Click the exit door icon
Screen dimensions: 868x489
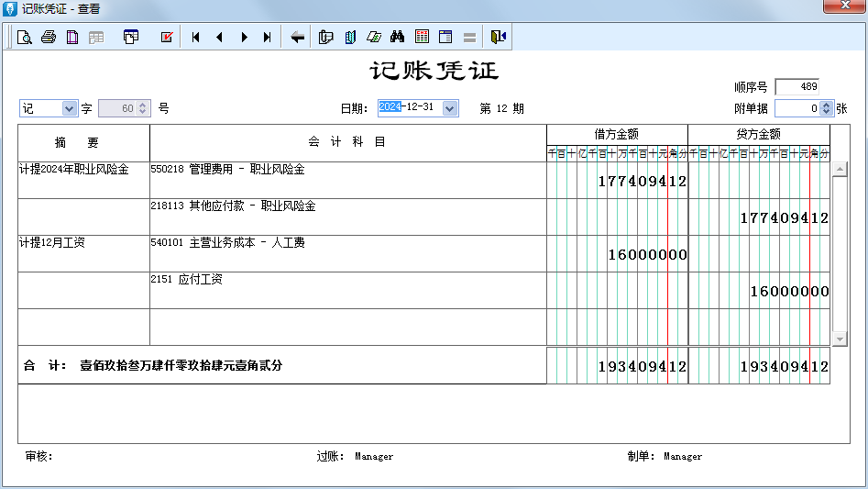tap(497, 37)
